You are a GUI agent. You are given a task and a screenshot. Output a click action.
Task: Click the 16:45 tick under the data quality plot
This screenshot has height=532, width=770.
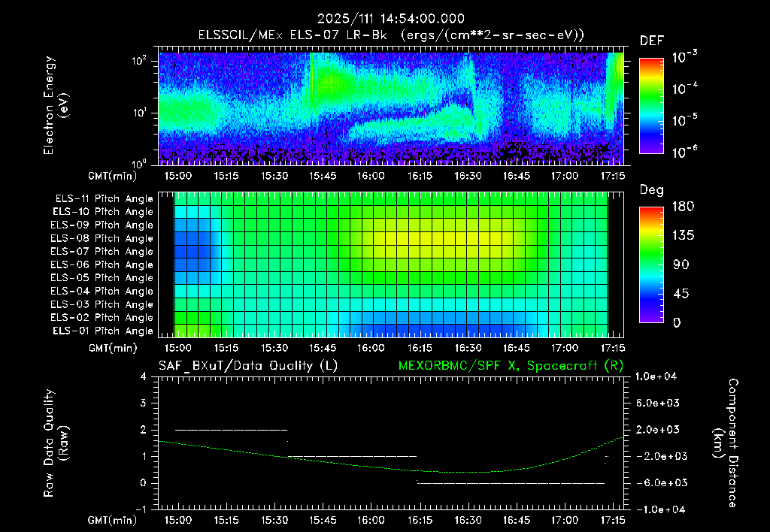[516, 520]
